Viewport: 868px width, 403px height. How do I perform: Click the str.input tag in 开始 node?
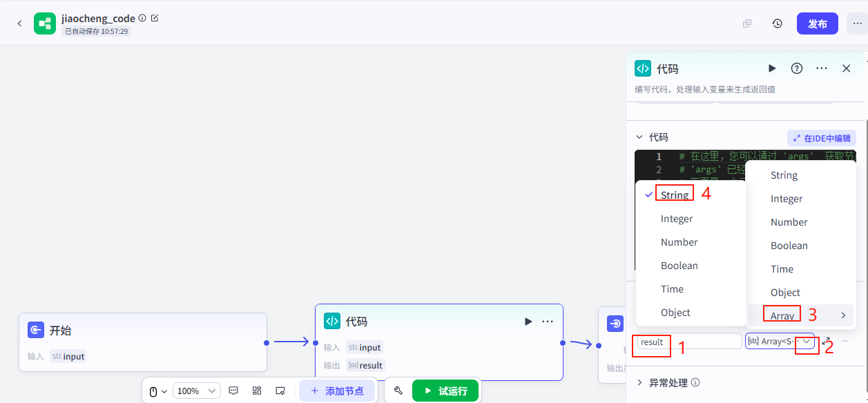point(68,356)
